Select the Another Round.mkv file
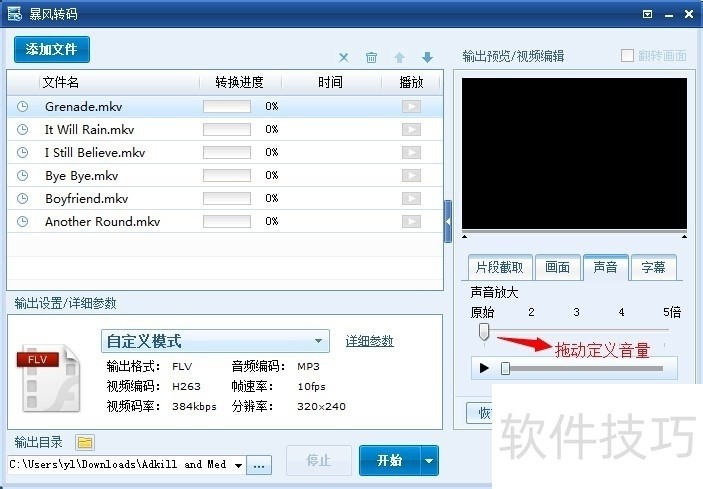Screen dimensions: 703x489 (x=225, y=221)
